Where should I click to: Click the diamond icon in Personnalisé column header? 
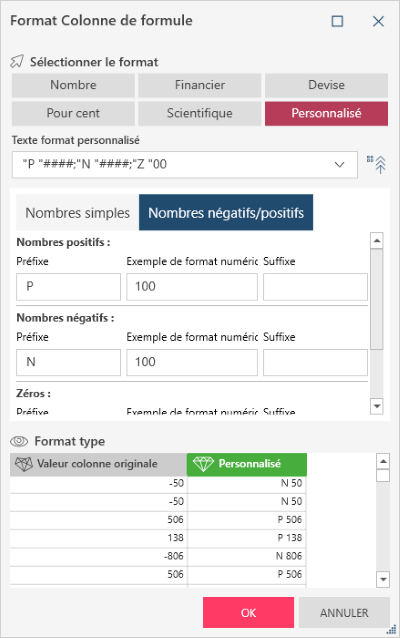click(x=203, y=464)
